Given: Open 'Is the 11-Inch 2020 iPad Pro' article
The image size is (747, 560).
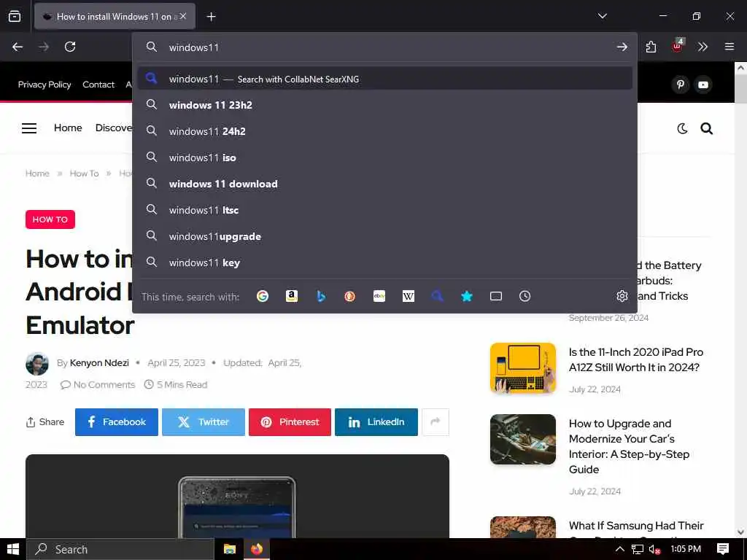Looking at the screenshot, I should [x=635, y=359].
